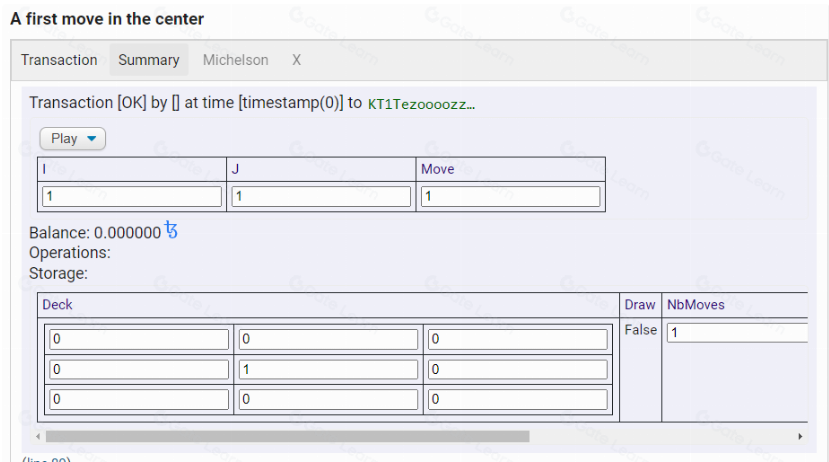829x462 pixels.
Task: Select the top-right Deck cell
Action: [517, 339]
